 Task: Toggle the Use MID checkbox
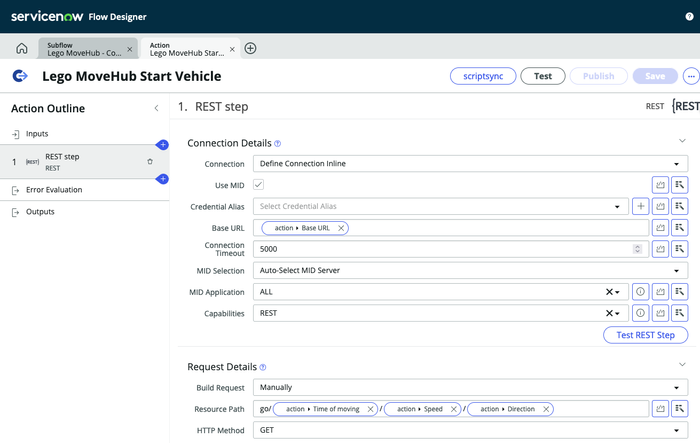click(258, 184)
